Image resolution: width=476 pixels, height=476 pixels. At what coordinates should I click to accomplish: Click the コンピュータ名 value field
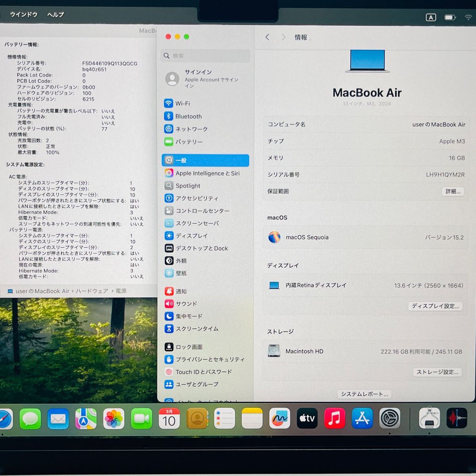tap(439, 125)
